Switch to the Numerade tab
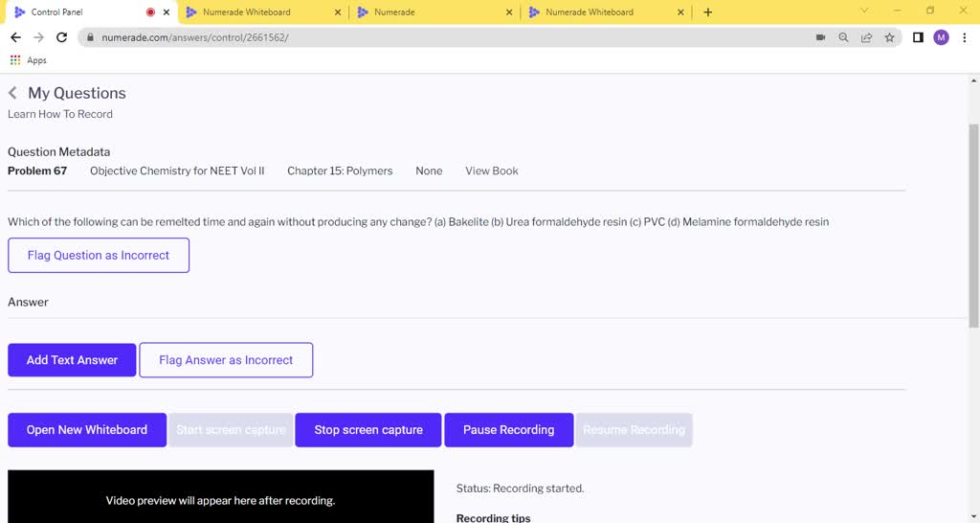Image resolution: width=980 pixels, height=523 pixels. click(x=394, y=12)
